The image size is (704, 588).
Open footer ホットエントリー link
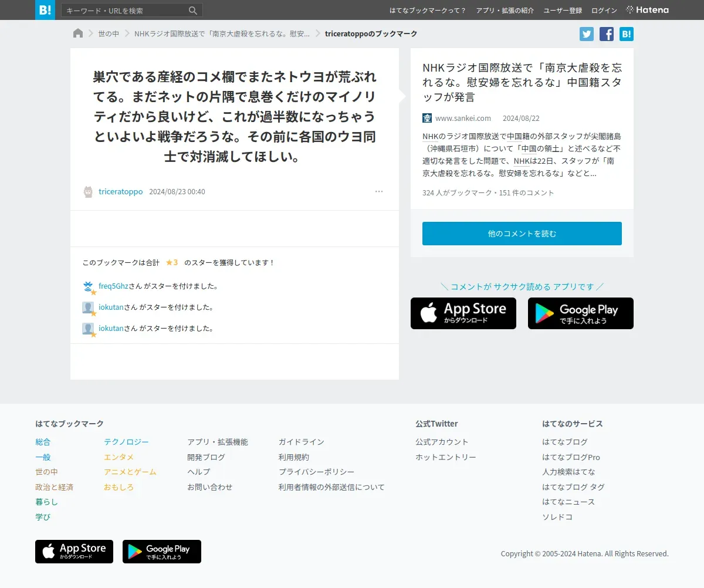(446, 457)
